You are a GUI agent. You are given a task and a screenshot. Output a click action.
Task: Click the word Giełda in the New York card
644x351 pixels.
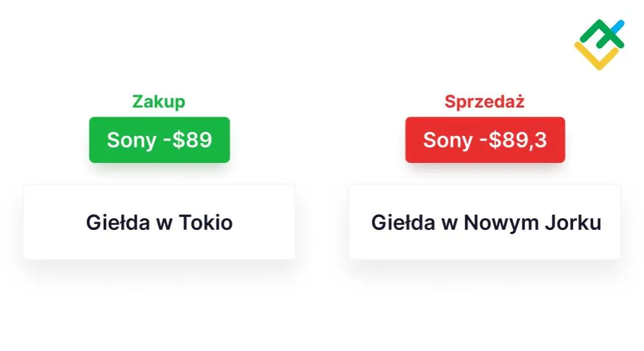tap(403, 222)
